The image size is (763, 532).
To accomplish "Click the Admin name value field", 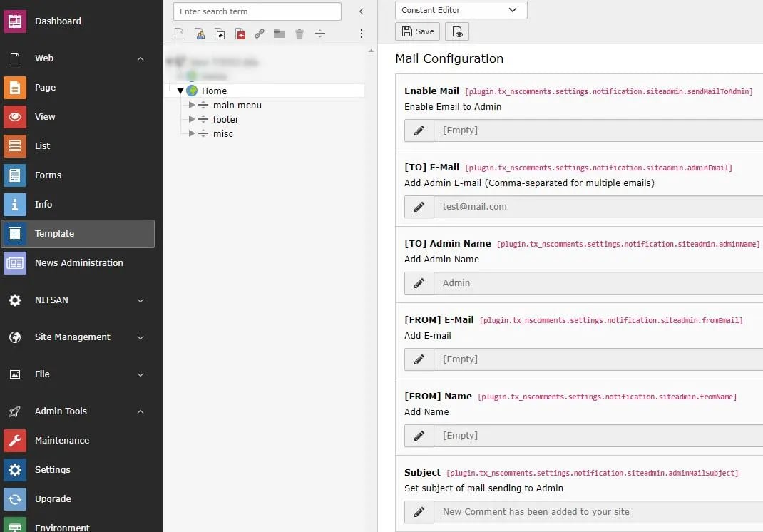I will coord(598,283).
